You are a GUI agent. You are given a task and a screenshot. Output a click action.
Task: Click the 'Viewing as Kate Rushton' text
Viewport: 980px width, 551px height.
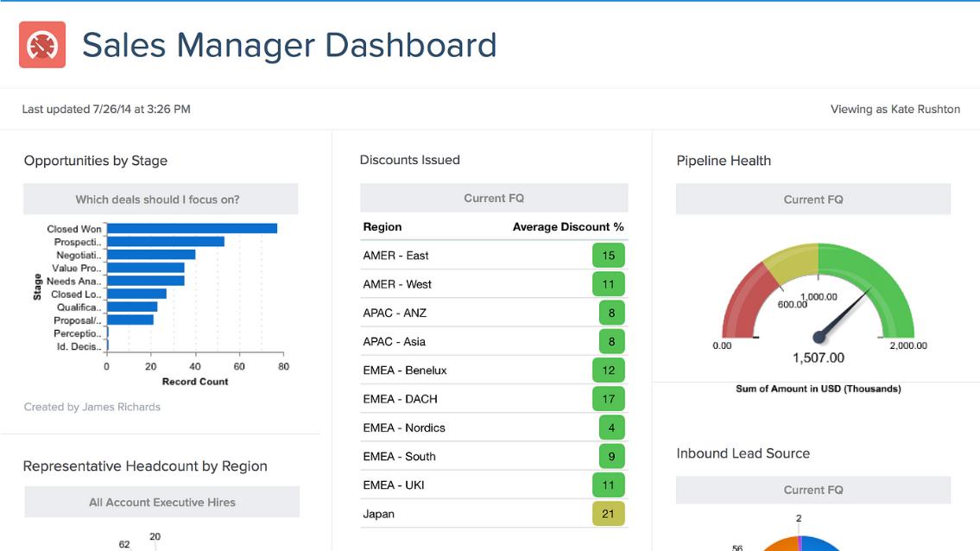point(895,110)
